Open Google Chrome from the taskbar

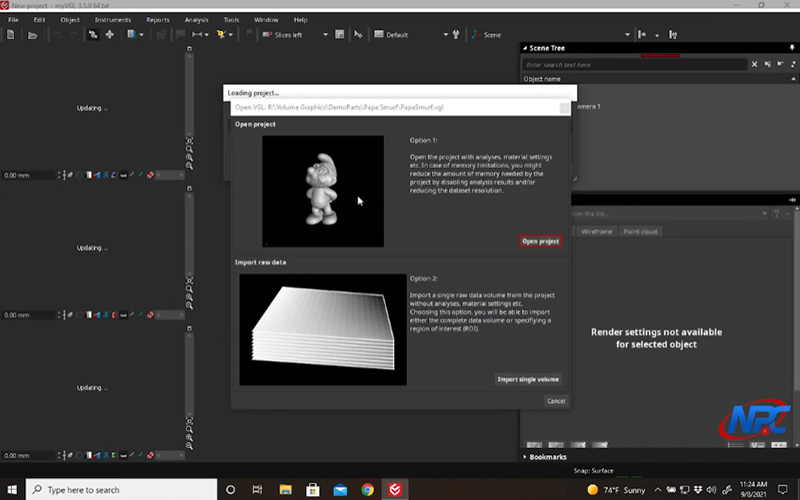(x=367, y=489)
